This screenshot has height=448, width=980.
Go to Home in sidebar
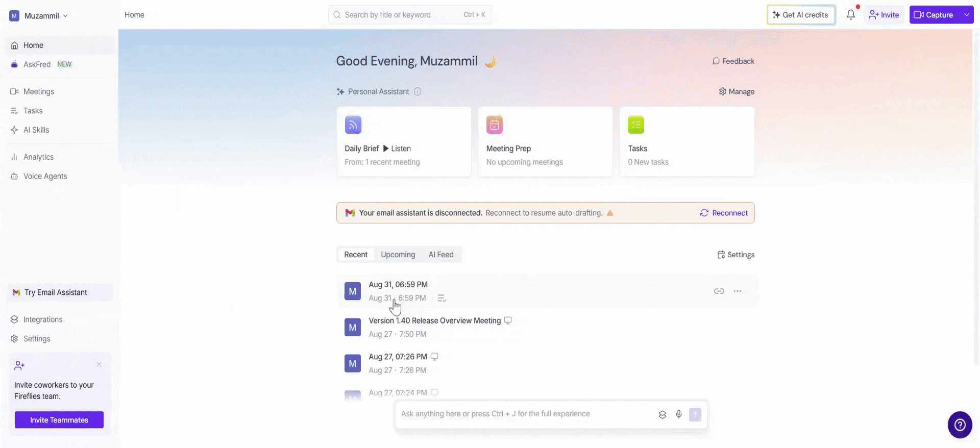(x=60, y=45)
